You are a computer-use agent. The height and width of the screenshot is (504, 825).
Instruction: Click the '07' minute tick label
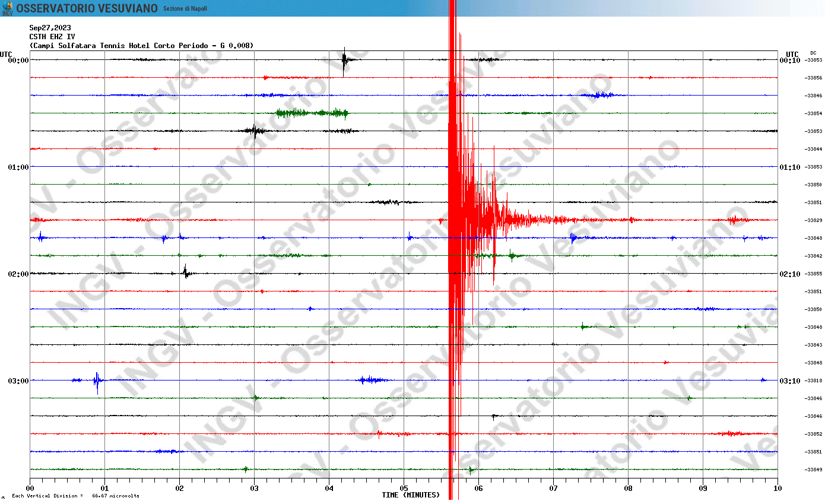pos(553,489)
